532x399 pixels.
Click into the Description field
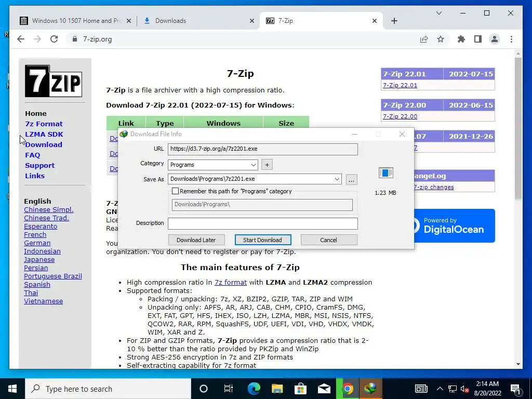click(x=262, y=223)
